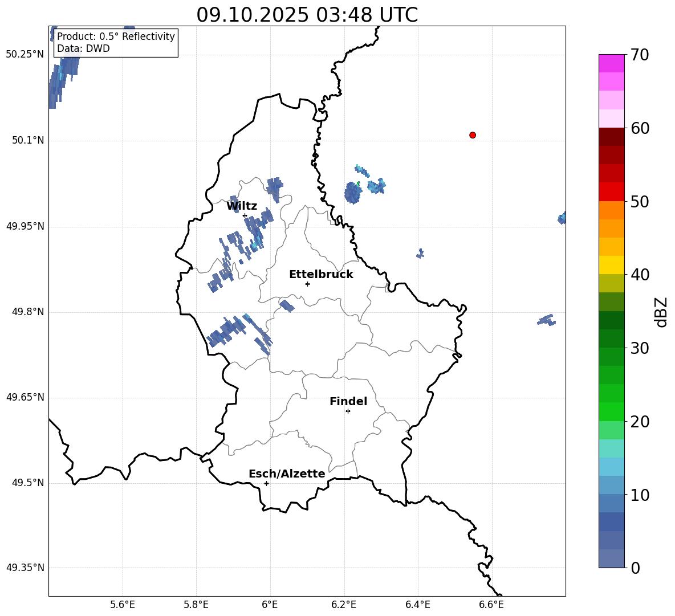The width and height of the screenshot is (675, 616).
Task: Click the bright green 20 dBZ colorbar segment
Action: (611, 411)
